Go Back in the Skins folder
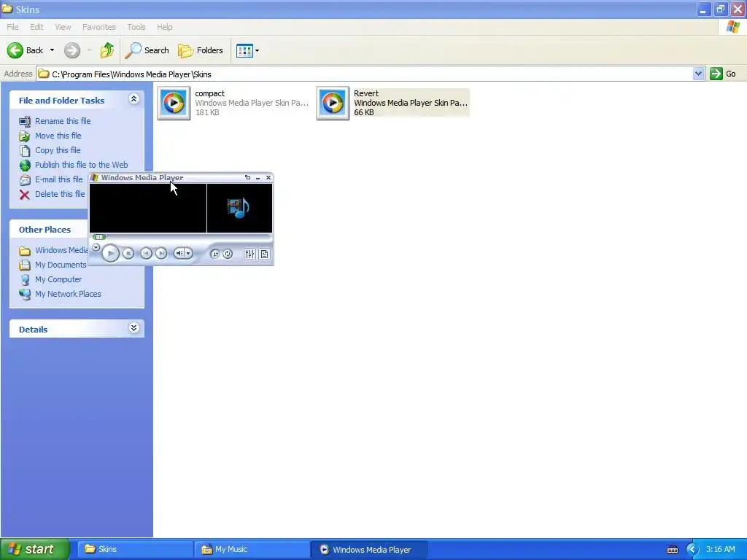Screen dimensions: 747x560 tap(26, 50)
